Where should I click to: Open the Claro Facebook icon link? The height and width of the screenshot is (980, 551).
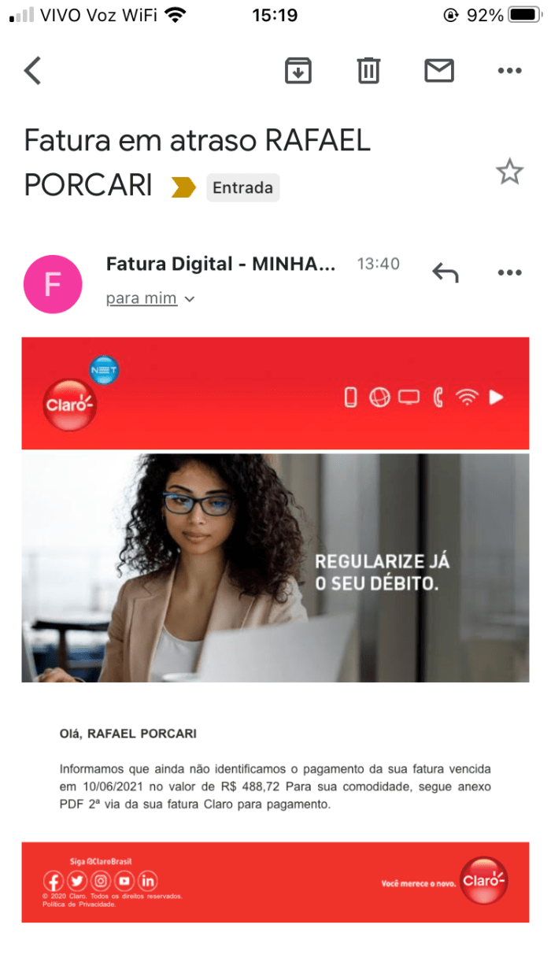point(53,881)
